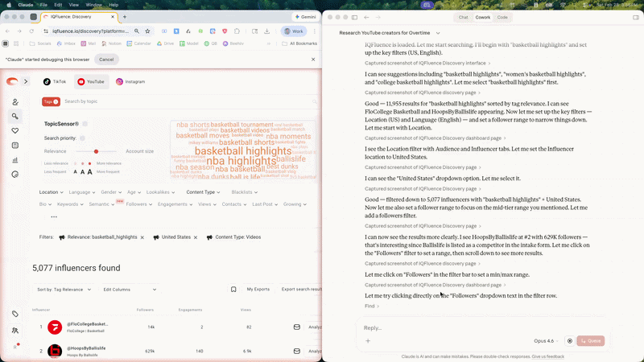Open My Exports
The width and height of the screenshot is (644, 362).
click(x=258, y=290)
